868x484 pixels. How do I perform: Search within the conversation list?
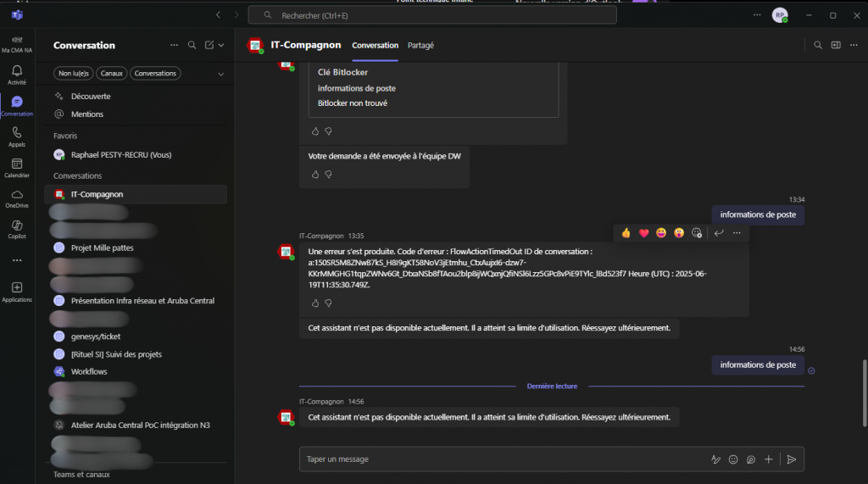(x=192, y=45)
